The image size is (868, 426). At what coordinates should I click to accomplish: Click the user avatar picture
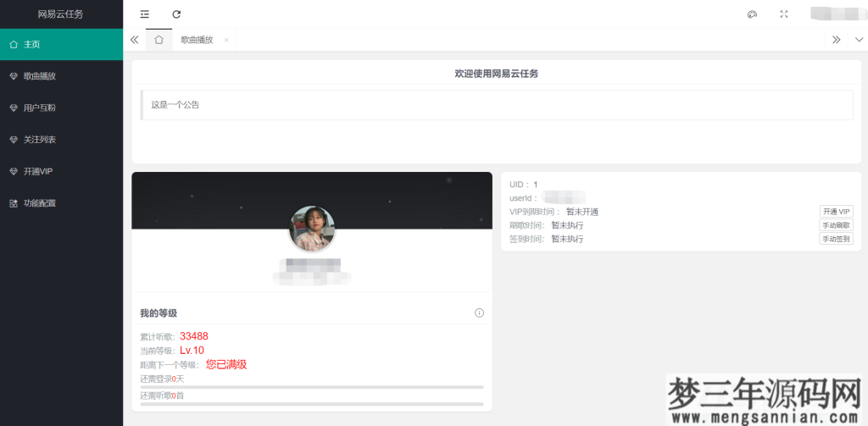312,229
